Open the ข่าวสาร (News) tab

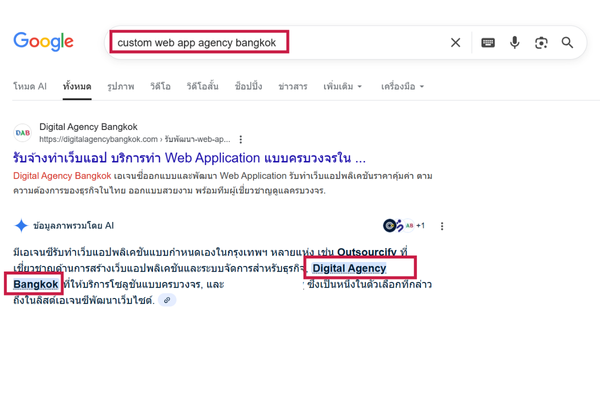(x=293, y=87)
